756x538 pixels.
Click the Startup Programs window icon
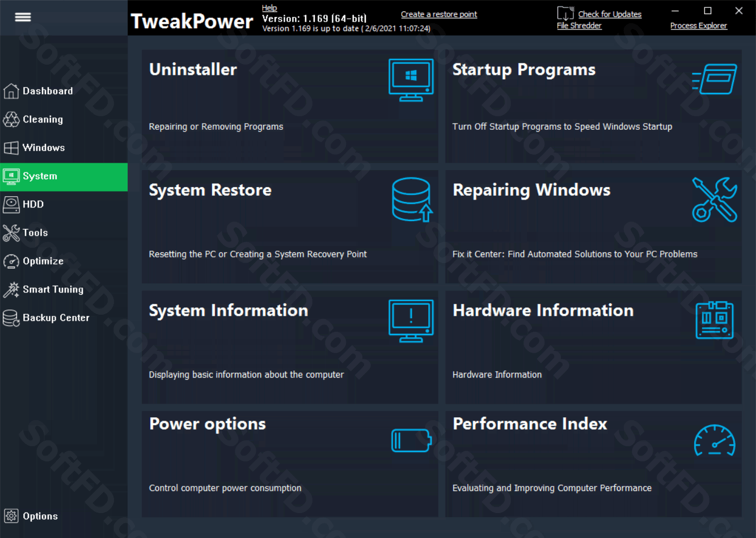coord(714,79)
